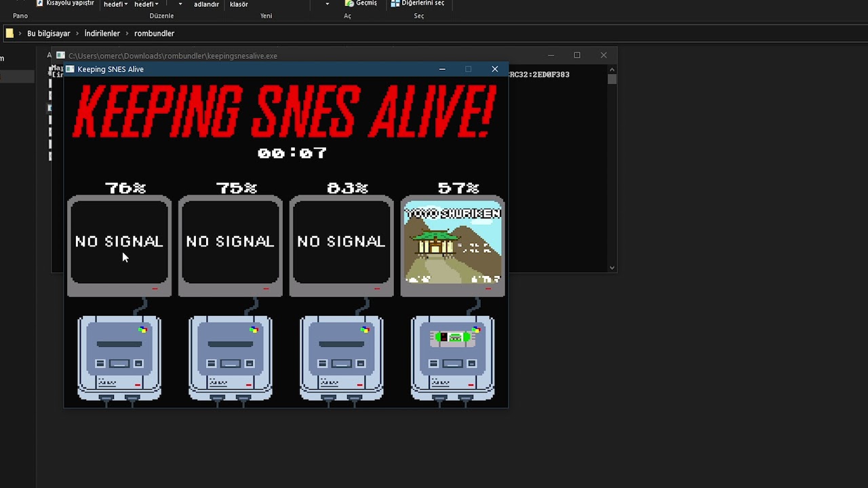Click the console title path keepingsnesalive.exe
The height and width of the screenshot is (488, 868).
tap(173, 56)
